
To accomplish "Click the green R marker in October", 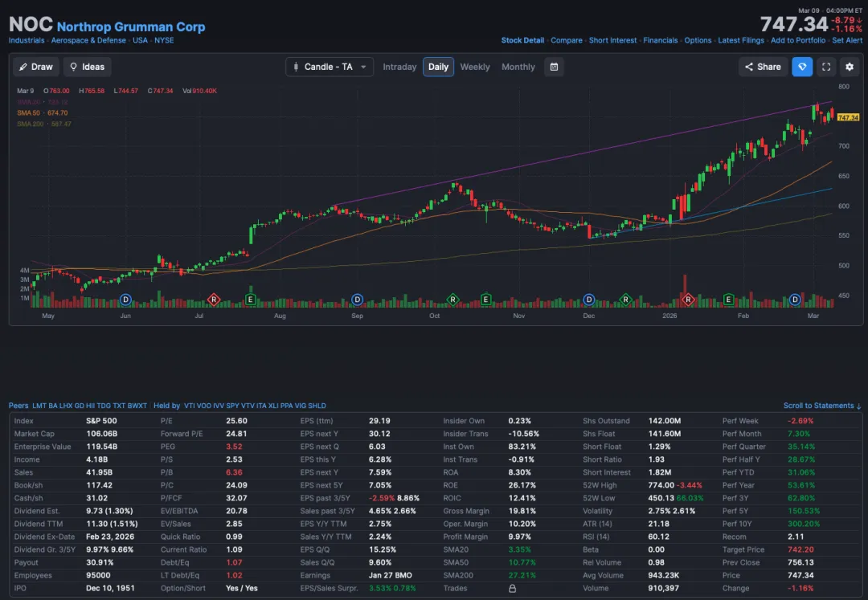I will pyautogui.click(x=452, y=300).
